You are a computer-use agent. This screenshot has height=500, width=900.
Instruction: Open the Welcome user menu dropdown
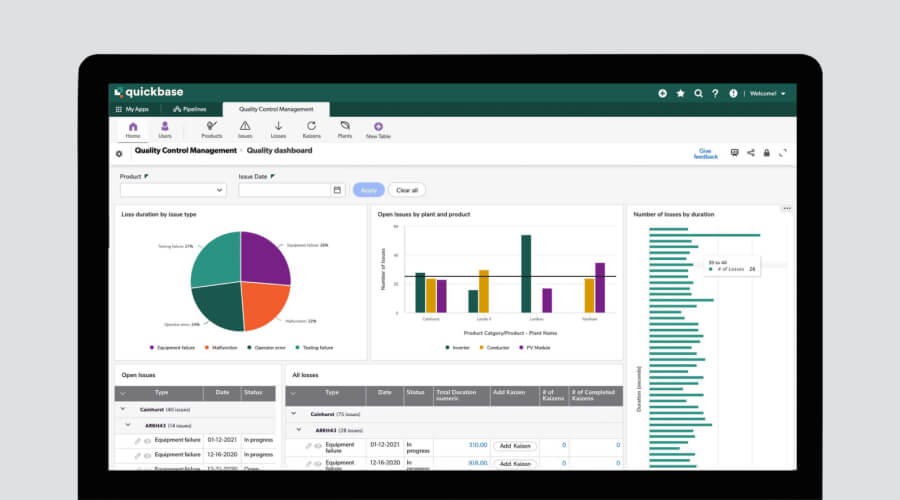[767, 93]
